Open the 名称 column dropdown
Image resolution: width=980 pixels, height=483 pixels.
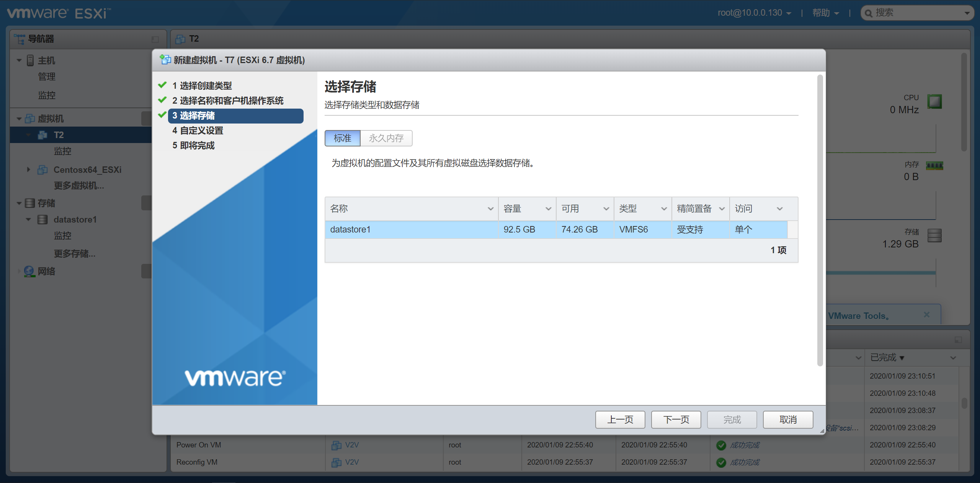[x=490, y=209]
